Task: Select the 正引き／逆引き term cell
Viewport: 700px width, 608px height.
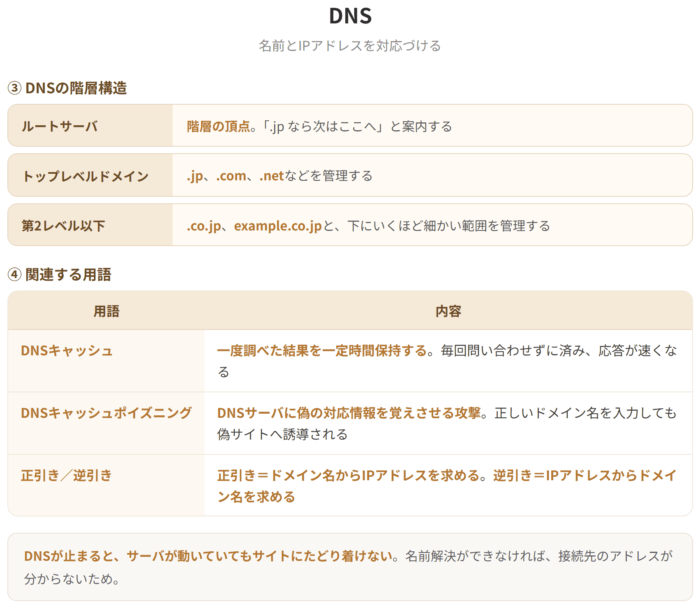Action: 106,485
